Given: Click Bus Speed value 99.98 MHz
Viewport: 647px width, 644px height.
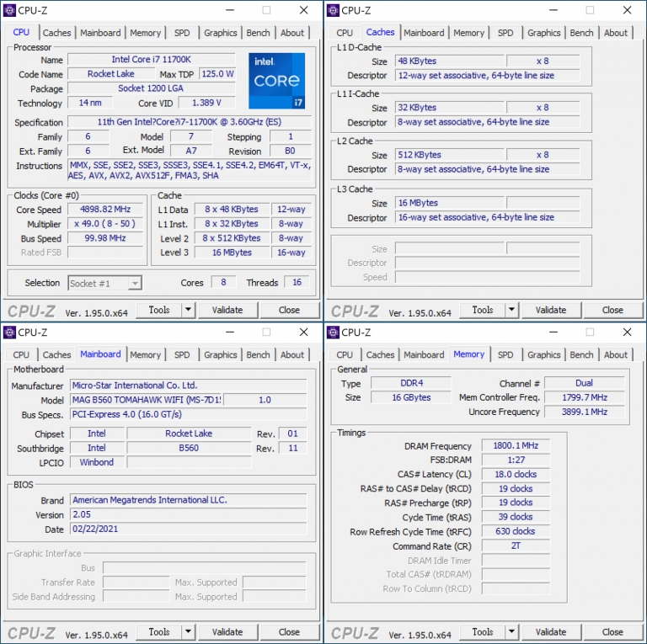Looking at the screenshot, I should tap(105, 238).
